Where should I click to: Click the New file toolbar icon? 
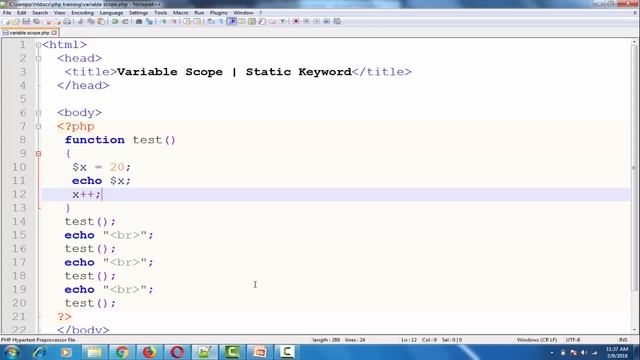click(x=7, y=21)
